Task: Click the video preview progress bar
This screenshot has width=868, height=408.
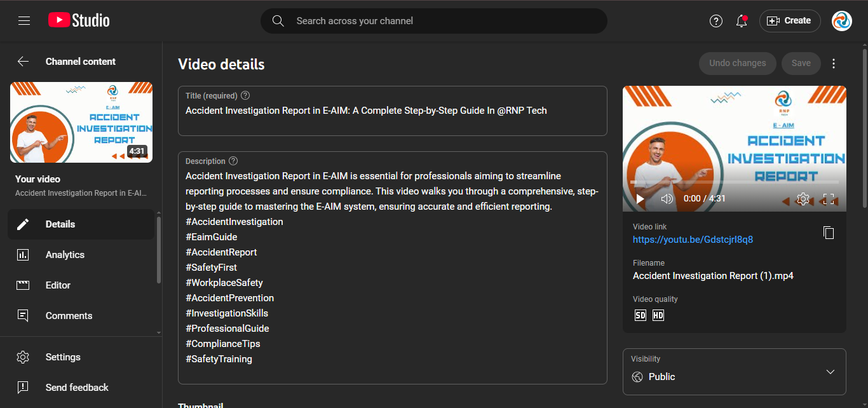Action: (734, 182)
